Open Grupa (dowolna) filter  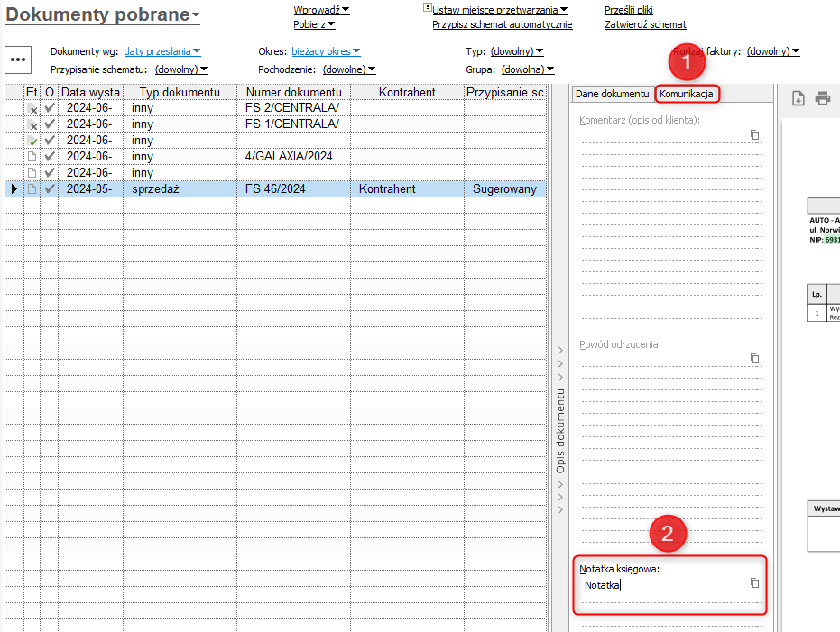click(528, 69)
